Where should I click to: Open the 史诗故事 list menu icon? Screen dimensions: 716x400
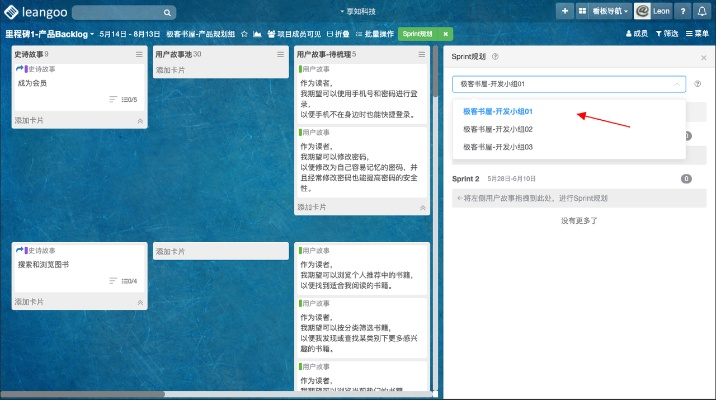pyautogui.click(x=140, y=54)
